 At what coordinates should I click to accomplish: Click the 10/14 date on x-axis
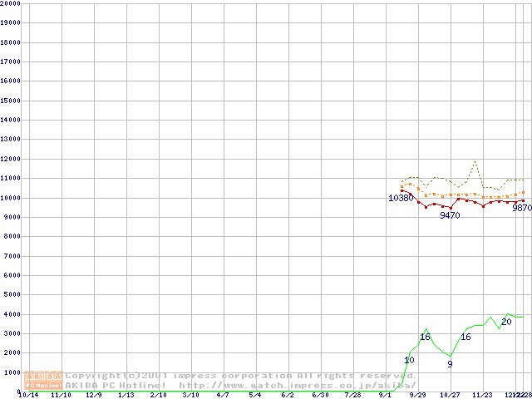[28, 396]
